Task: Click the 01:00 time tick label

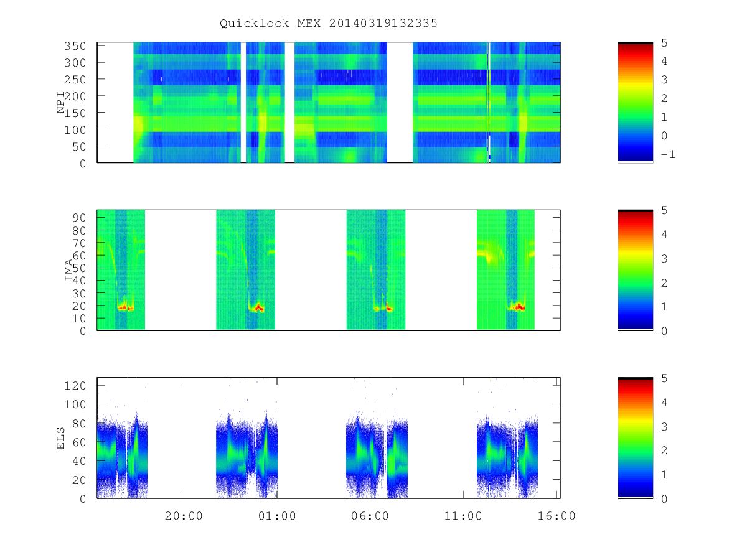Action: click(x=277, y=516)
